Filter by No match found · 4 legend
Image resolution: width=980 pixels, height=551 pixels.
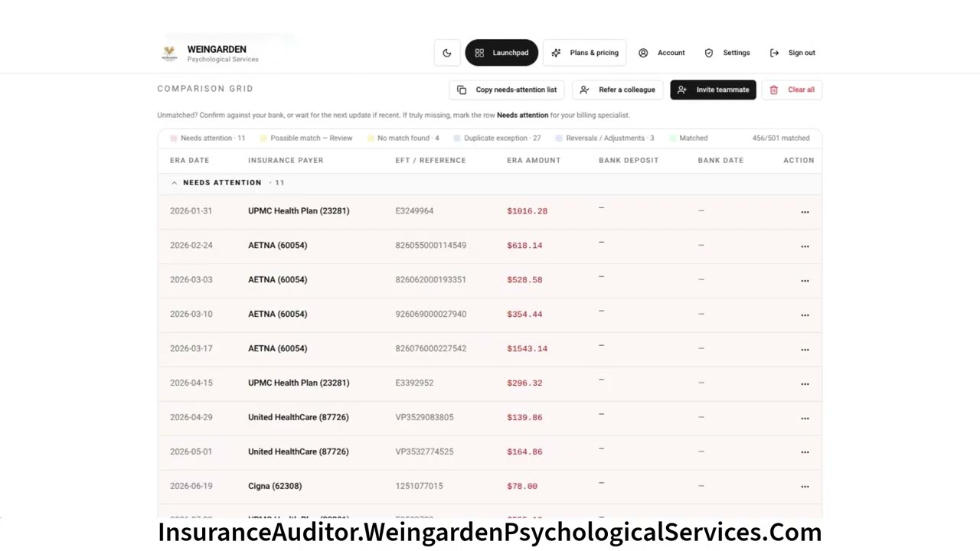point(403,138)
